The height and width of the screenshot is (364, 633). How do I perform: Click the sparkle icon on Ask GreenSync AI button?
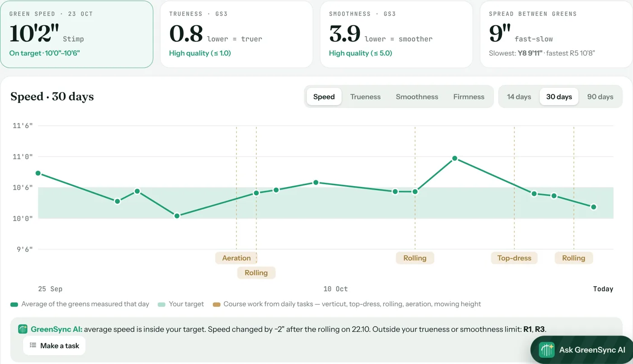point(547,350)
